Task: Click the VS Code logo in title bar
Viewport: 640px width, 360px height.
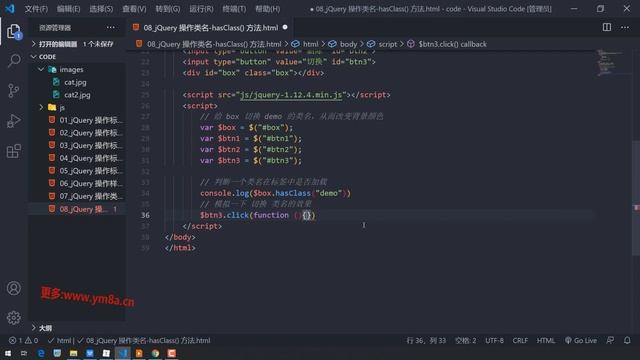Action: (x=10, y=9)
